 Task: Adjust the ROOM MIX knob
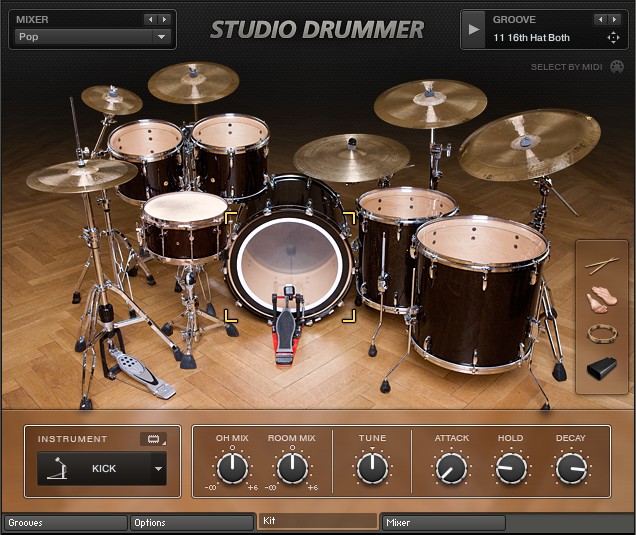click(x=292, y=468)
